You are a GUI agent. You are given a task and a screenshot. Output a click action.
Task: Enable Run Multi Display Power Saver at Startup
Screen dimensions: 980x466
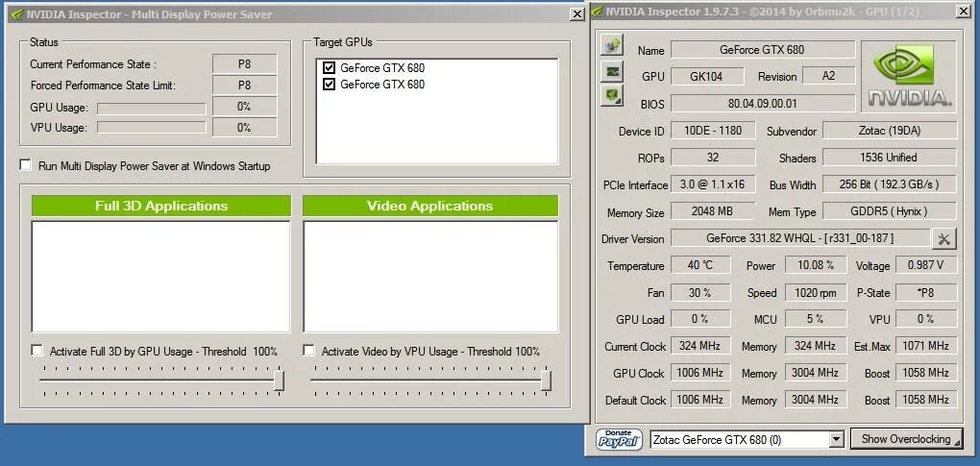(26, 165)
